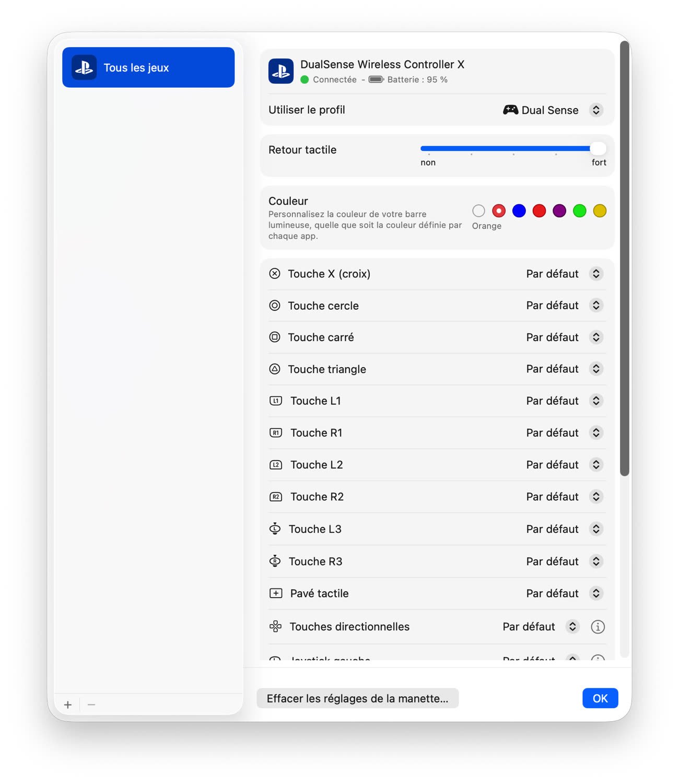Screen dimensions: 679x784
Task: Click the R1 button icon
Action: pyautogui.click(x=276, y=432)
